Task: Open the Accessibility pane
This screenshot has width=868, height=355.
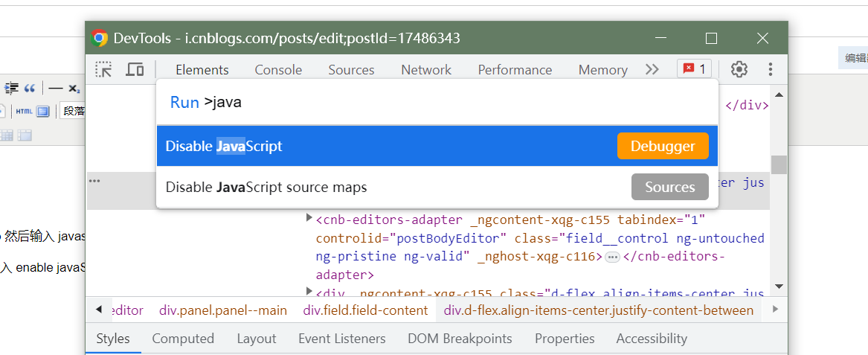Action: 652,339
